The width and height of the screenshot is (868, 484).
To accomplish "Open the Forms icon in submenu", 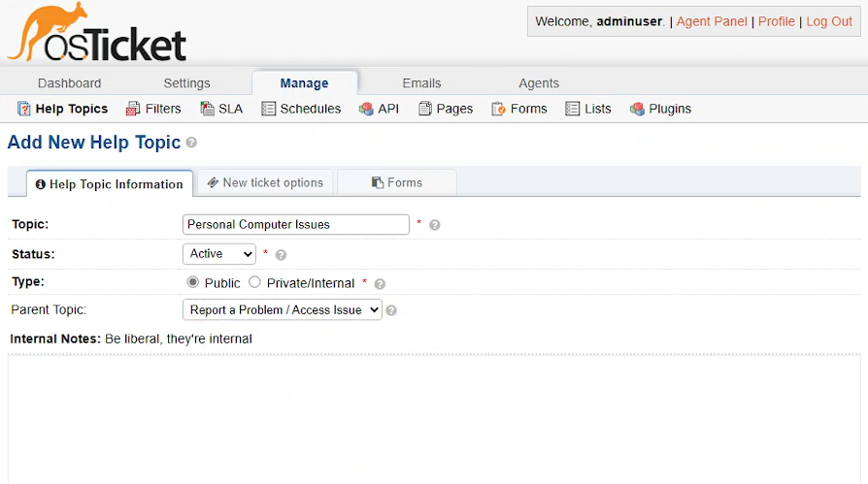I will 498,109.
